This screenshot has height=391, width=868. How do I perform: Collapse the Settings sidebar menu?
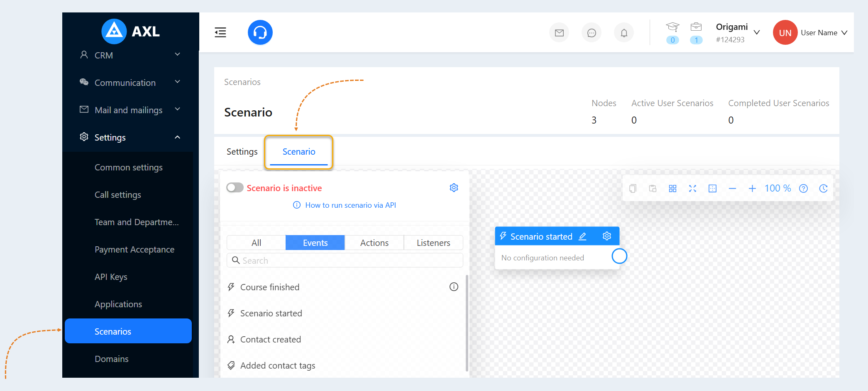click(x=131, y=137)
